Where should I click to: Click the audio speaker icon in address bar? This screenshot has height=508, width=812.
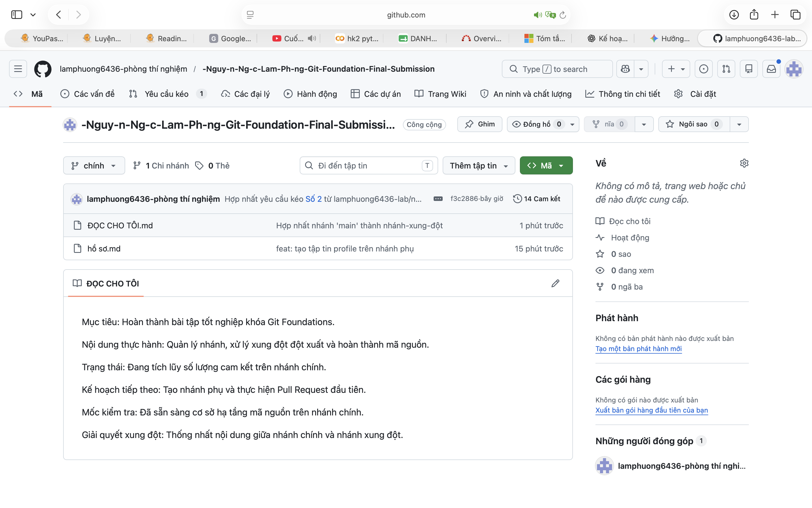click(x=538, y=15)
